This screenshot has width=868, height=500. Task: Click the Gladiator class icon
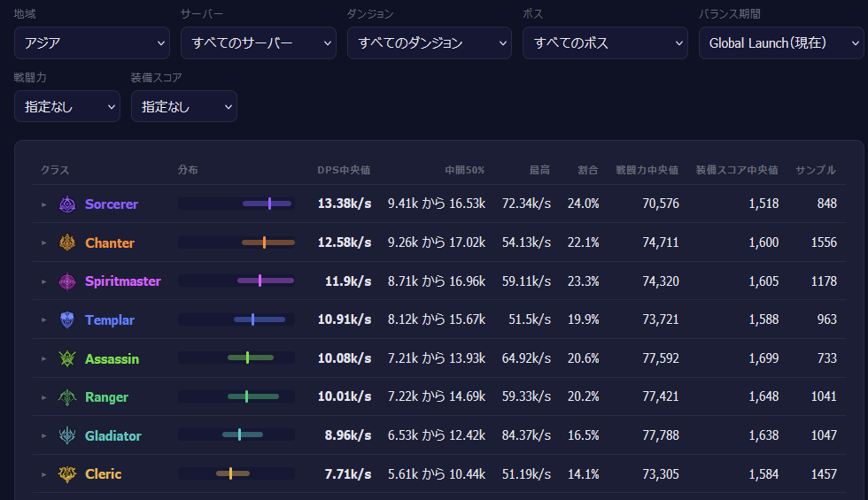tap(67, 435)
